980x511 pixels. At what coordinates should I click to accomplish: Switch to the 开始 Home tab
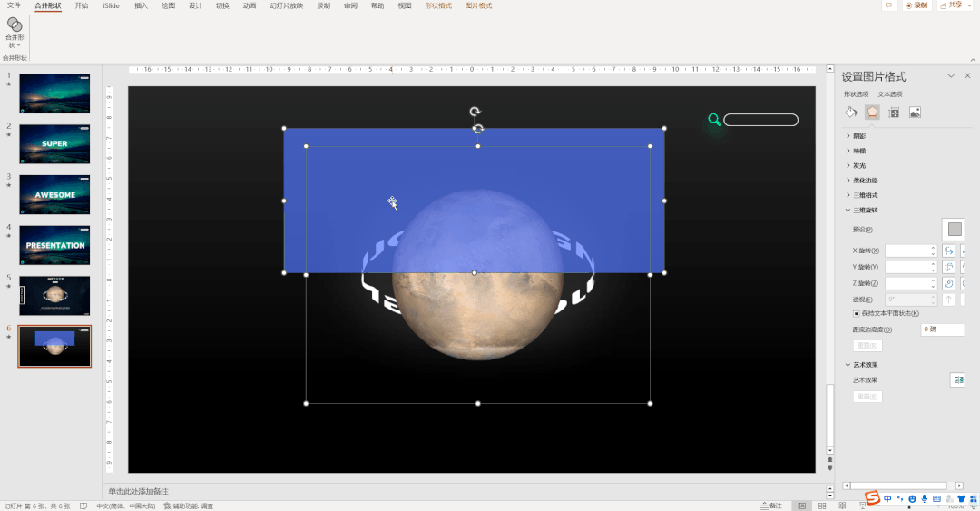coord(82,5)
